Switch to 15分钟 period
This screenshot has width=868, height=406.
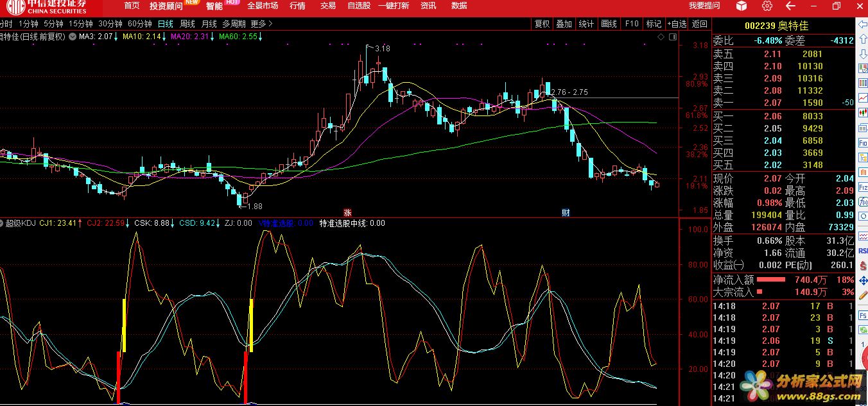tap(81, 24)
